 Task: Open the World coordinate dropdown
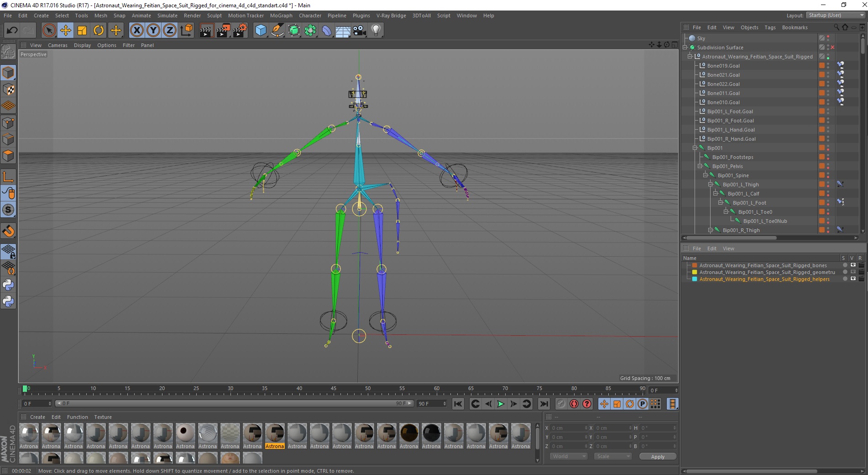568,456
